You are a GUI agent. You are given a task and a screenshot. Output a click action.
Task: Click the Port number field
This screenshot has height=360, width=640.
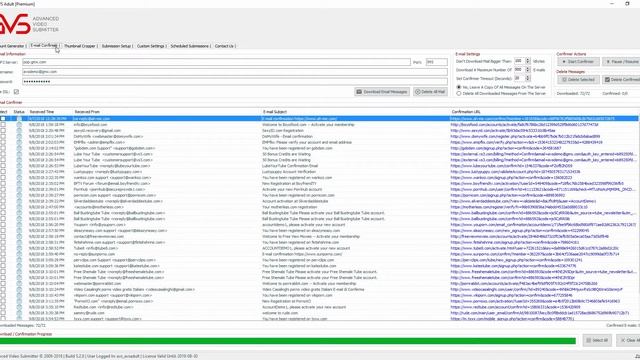click(436, 62)
